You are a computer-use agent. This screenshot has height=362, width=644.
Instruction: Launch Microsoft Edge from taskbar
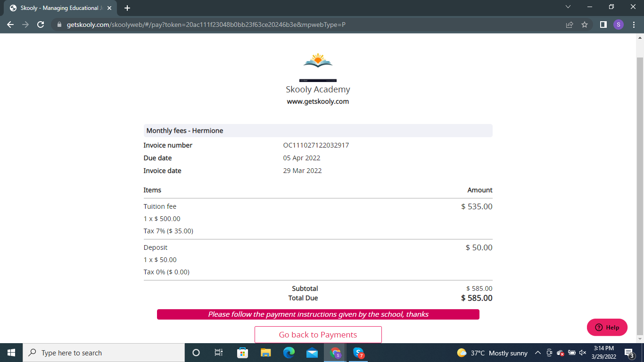289,353
